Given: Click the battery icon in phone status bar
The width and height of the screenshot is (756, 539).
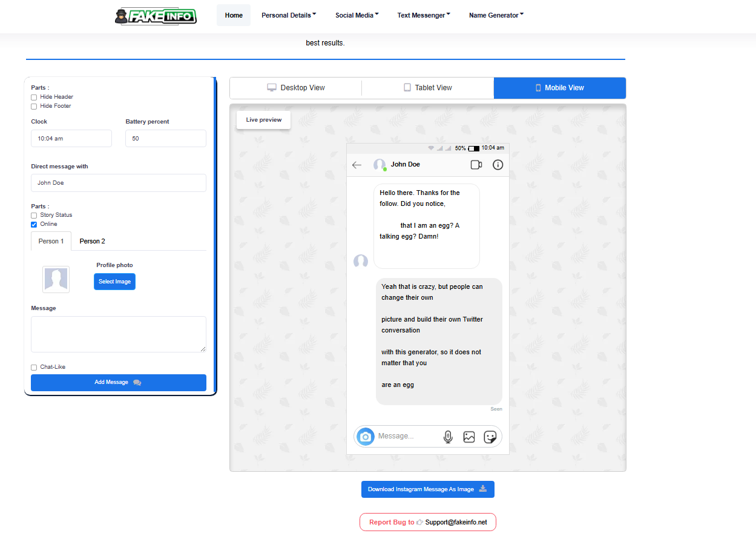Looking at the screenshot, I should (473, 148).
